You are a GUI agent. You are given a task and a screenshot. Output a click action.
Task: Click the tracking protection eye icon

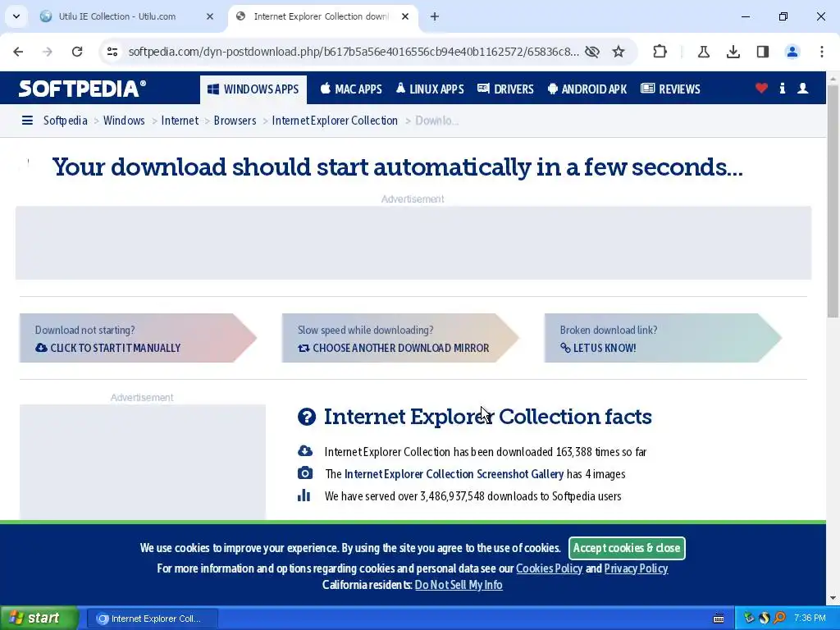(592, 52)
